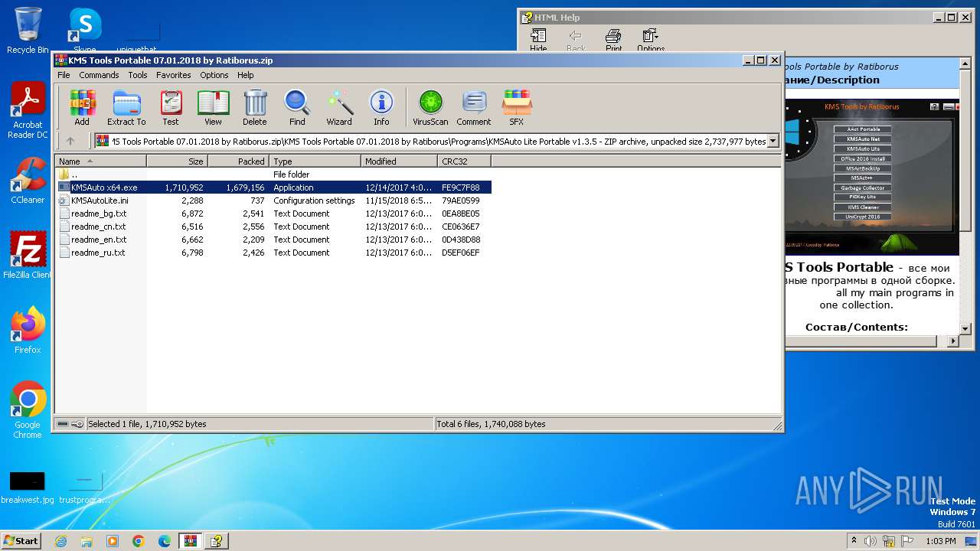Open the Find magnifier tool
980x551 pixels.
pos(297,107)
